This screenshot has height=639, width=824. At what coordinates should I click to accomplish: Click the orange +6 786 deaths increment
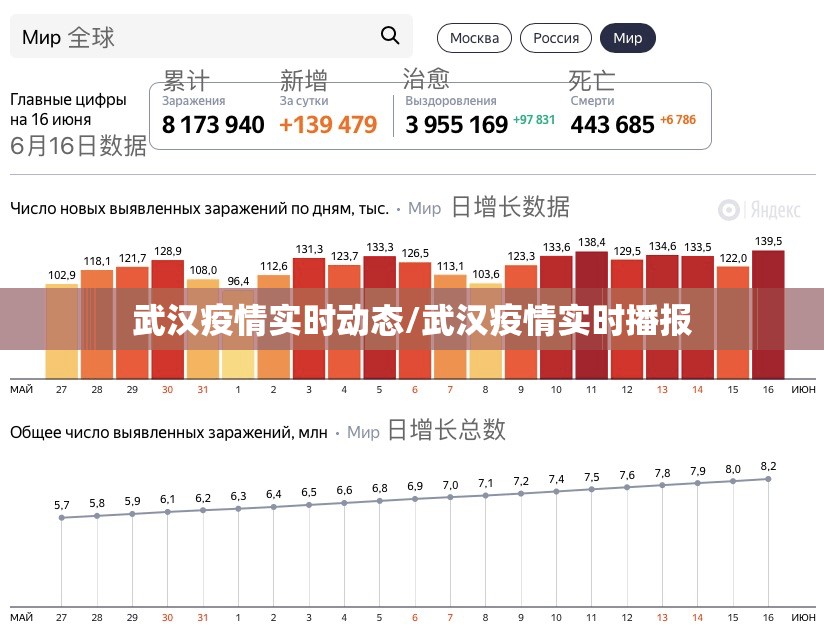(678, 120)
